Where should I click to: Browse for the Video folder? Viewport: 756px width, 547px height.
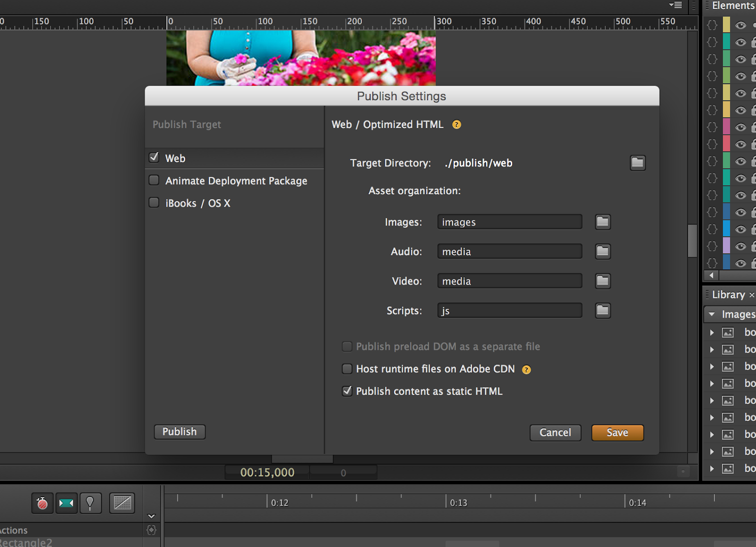pos(602,281)
